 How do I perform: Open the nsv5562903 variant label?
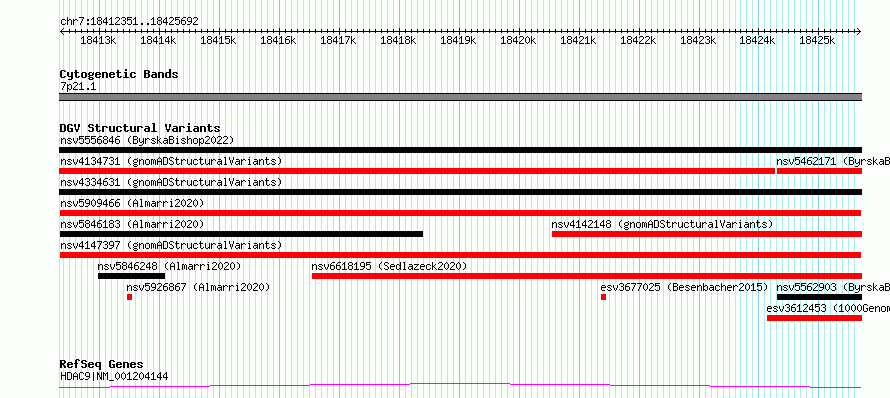tap(833, 287)
